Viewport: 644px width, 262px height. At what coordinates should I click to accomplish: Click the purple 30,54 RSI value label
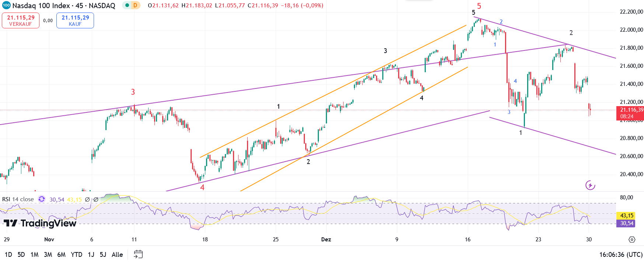point(627,223)
